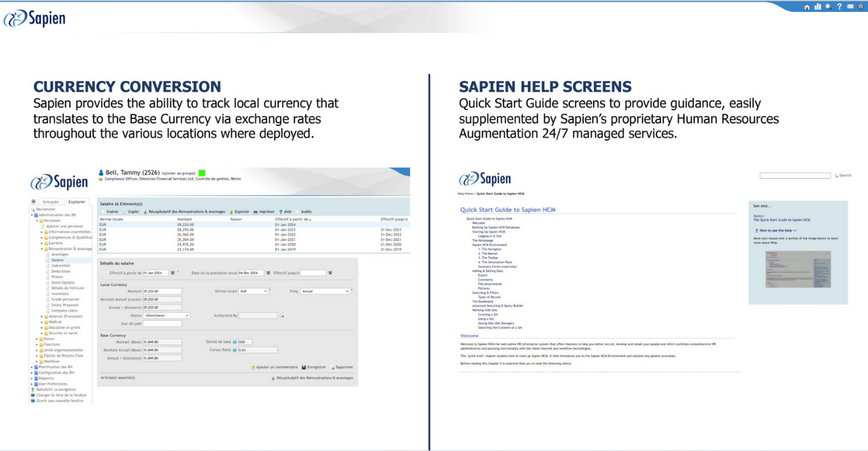Click the magnifying glass search icon in banner
This screenshot has height=451, width=868.
coord(828,7)
